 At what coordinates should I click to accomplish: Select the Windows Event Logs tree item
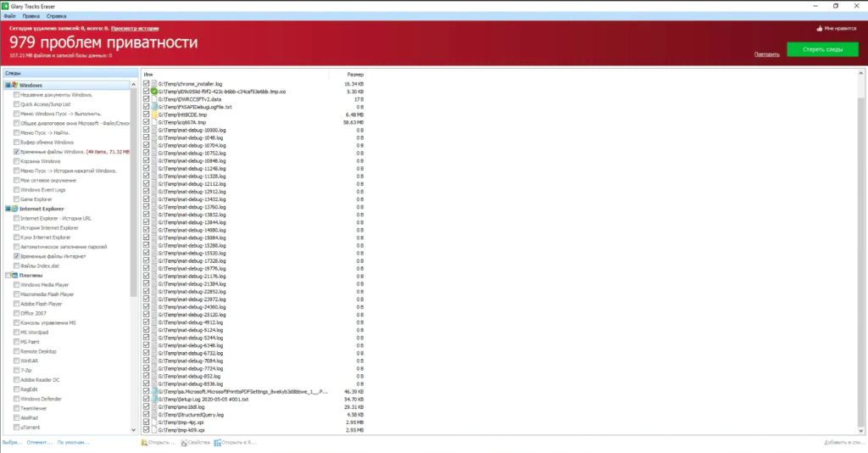pos(42,190)
